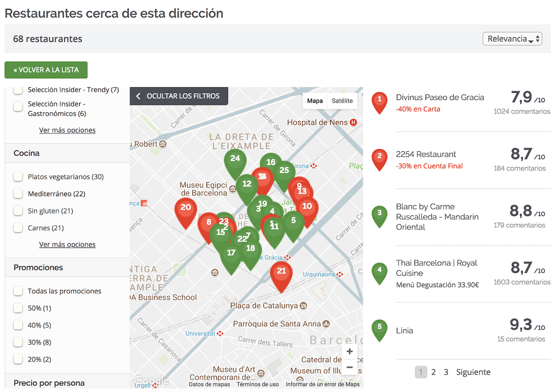Toggle the 50% promotion checkbox
Image resolution: width=556 pixels, height=392 pixels.
18,308
